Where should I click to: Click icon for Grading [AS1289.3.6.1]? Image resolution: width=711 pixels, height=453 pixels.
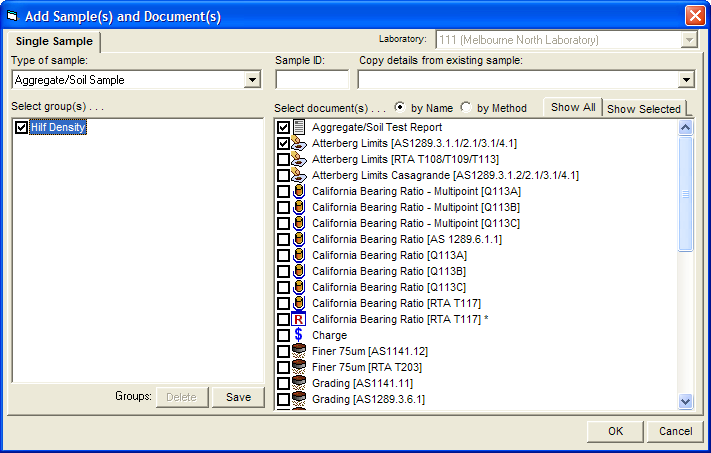point(299,399)
